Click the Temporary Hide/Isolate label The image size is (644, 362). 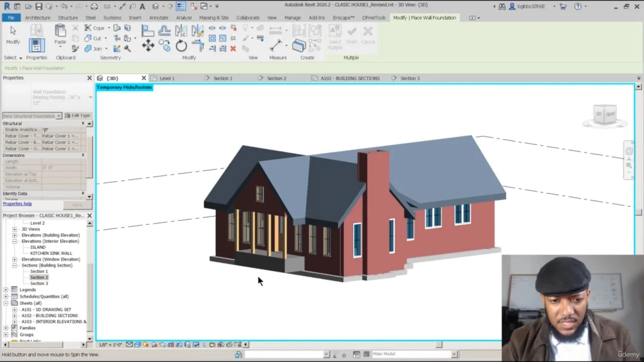point(124,87)
